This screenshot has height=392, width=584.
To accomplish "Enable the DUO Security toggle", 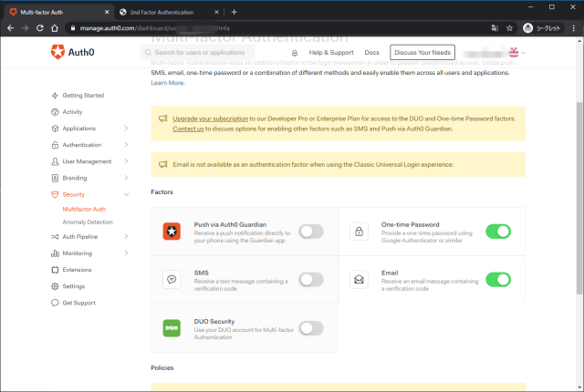I will pos(311,328).
